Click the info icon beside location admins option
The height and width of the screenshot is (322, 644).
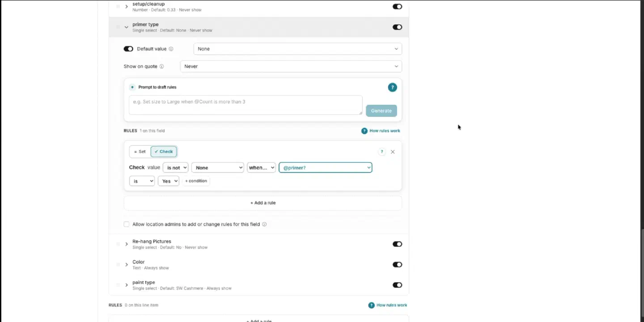click(264, 224)
